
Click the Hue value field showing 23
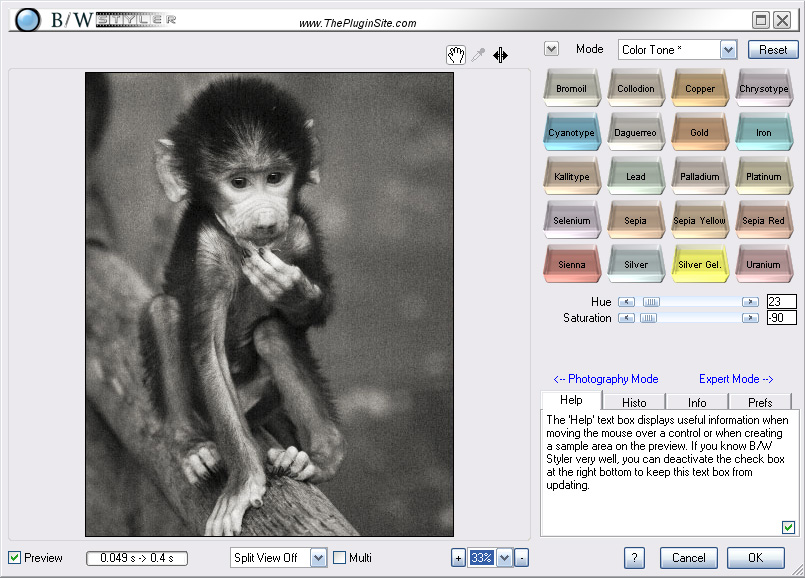pos(781,302)
